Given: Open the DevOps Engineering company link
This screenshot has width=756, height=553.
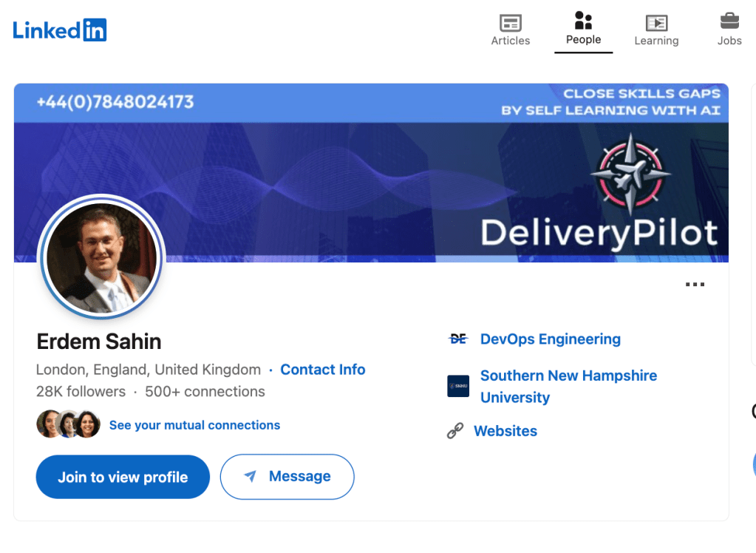Looking at the screenshot, I should click(x=550, y=339).
